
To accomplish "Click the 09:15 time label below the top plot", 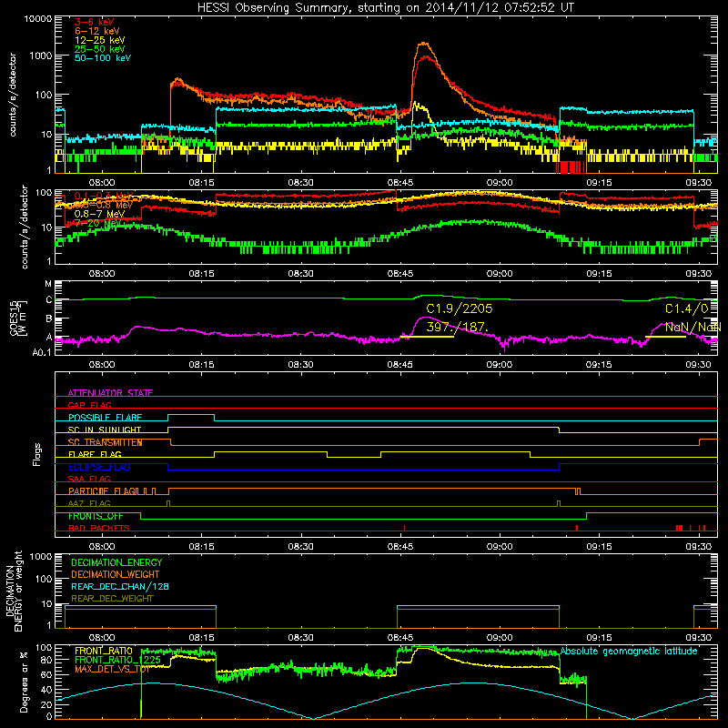I will click(599, 183).
